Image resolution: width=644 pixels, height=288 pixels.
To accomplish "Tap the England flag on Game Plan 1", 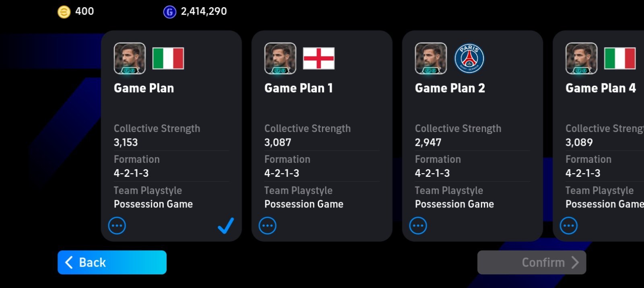I will (x=318, y=58).
